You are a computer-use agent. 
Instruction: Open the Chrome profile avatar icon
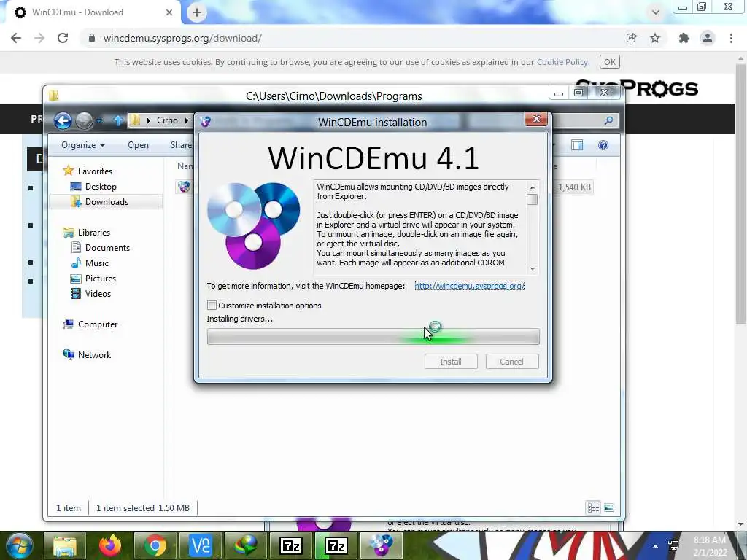(x=708, y=38)
